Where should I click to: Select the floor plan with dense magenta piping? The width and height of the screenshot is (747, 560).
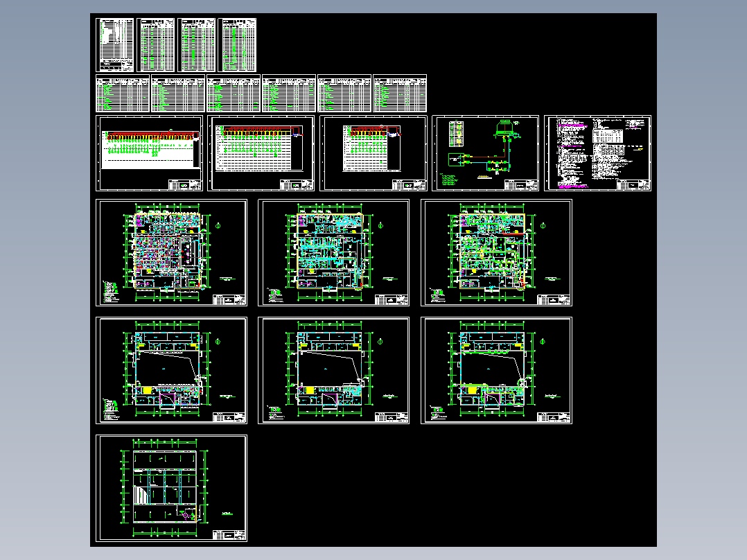tap(172, 252)
